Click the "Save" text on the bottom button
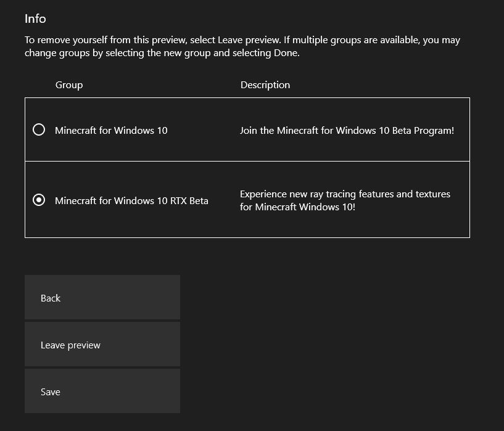Image resolution: width=504 pixels, height=431 pixels. 51,392
